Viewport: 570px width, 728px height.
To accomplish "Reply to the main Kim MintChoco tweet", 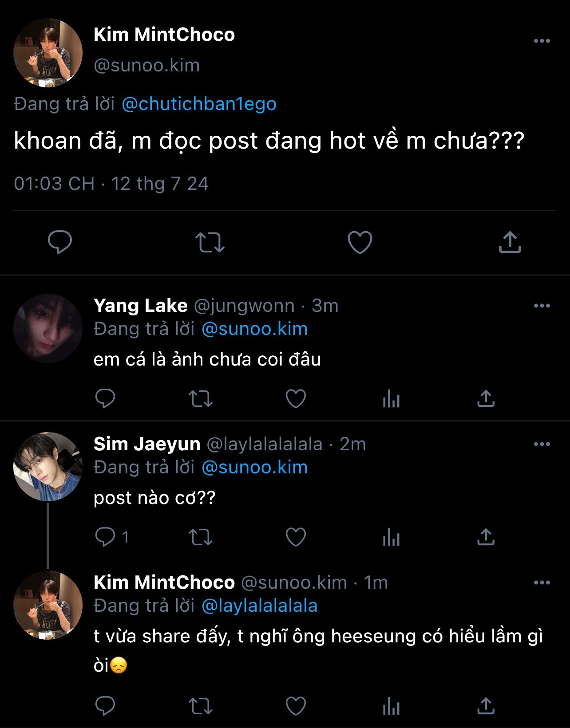I will pyautogui.click(x=59, y=242).
